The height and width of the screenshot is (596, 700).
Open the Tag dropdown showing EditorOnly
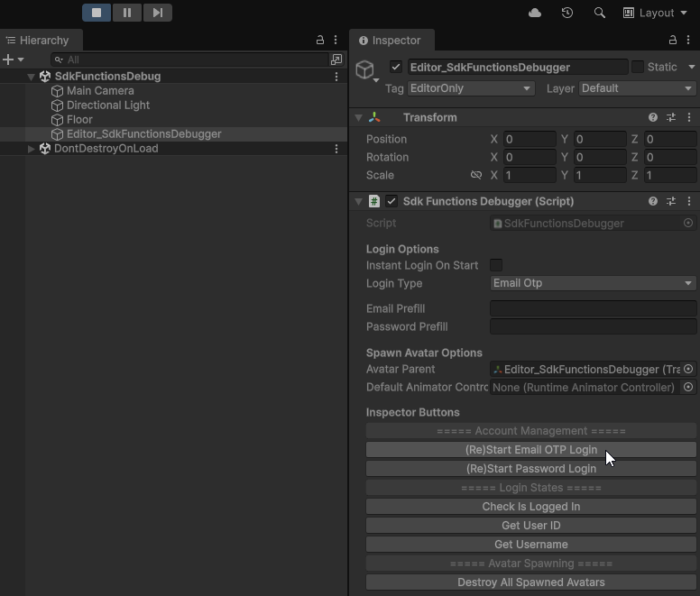(x=470, y=88)
